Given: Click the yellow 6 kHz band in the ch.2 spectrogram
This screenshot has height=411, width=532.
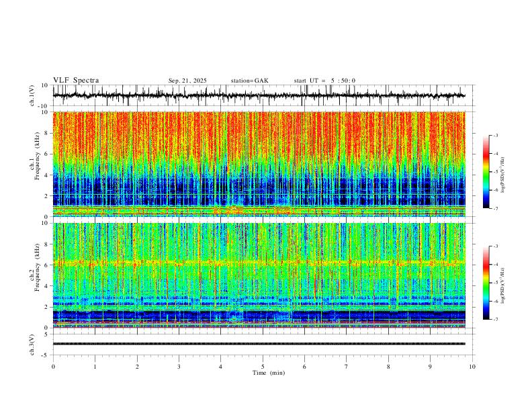Looking at the screenshot, I should click(259, 262).
